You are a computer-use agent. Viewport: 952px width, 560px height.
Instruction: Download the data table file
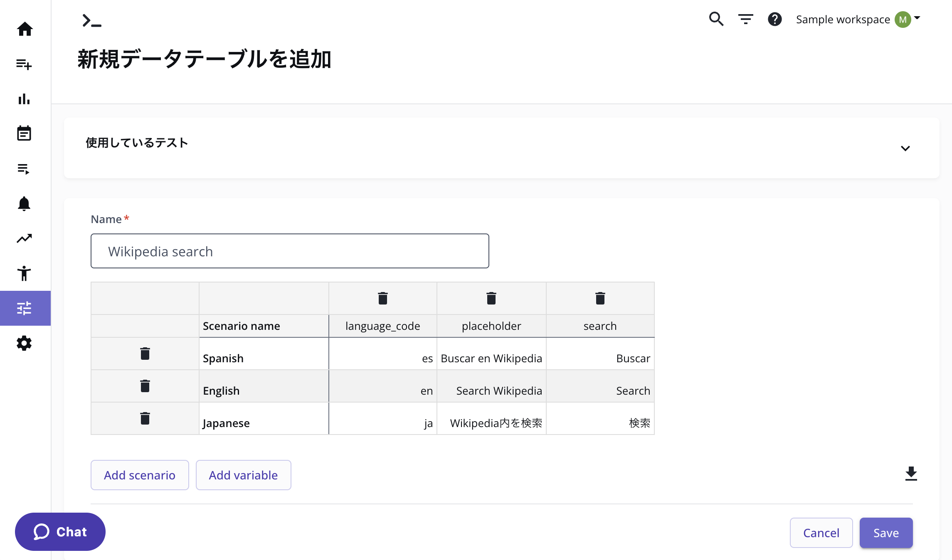coord(911,474)
